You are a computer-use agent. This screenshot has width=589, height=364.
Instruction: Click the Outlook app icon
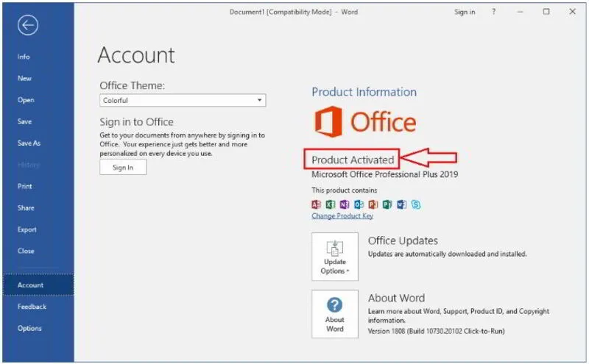[x=359, y=204]
